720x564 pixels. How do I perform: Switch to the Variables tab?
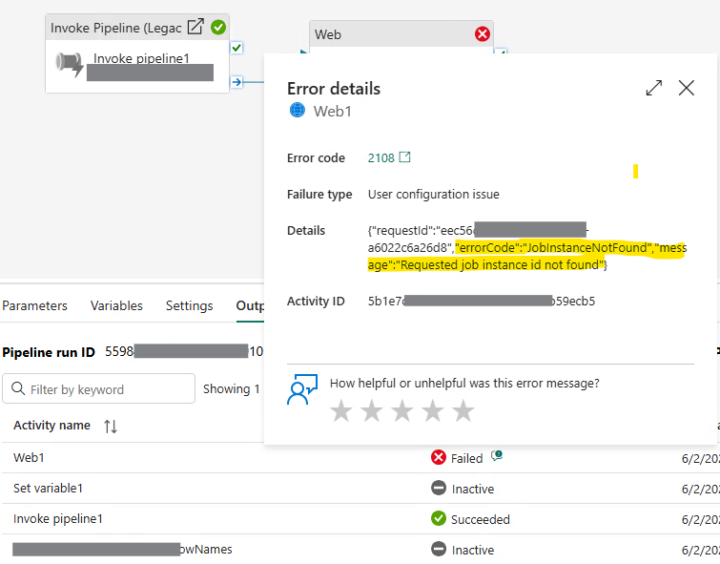click(116, 306)
